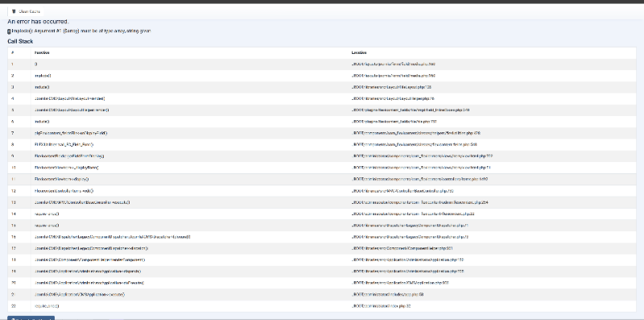Select AdministratorApplication->dispatch() in row 19
This screenshot has height=320, width=644.
tap(88, 272)
